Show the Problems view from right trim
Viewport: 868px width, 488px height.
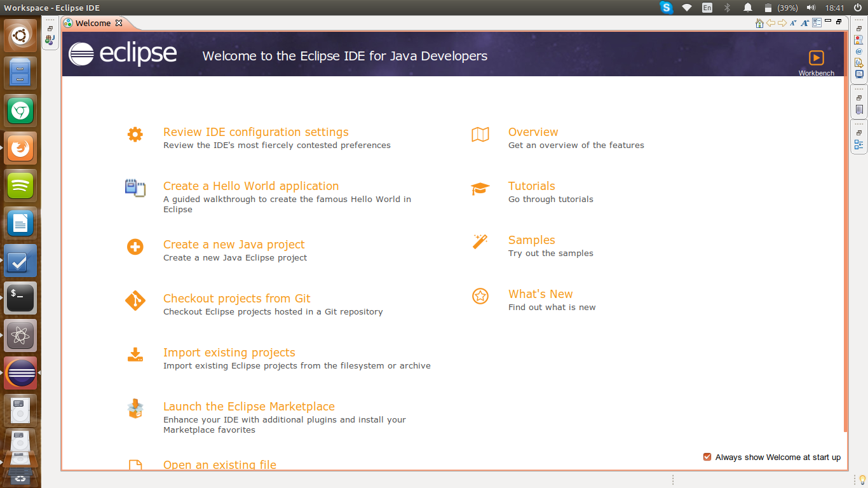pyautogui.click(x=859, y=39)
